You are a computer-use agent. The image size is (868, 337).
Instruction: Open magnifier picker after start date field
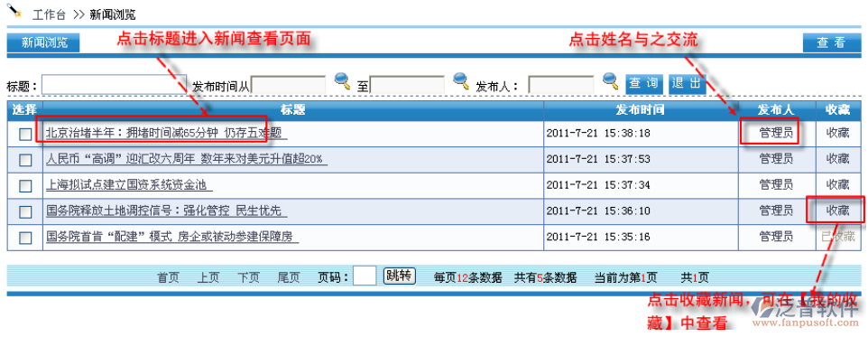click(x=343, y=81)
